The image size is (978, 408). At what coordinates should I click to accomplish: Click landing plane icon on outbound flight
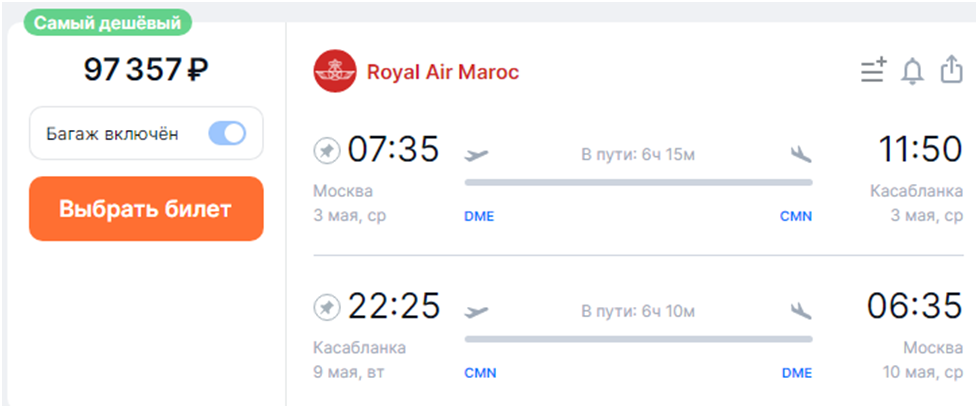point(800,154)
